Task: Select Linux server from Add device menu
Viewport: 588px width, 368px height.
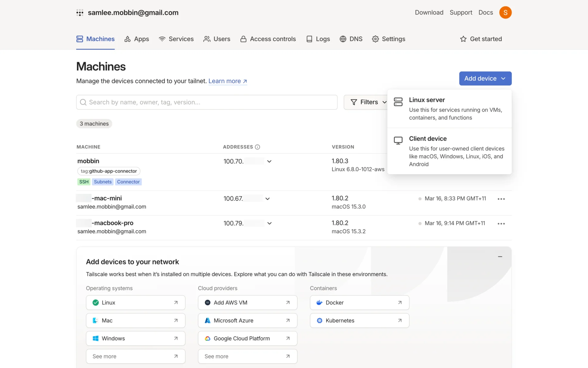Action: click(x=449, y=109)
